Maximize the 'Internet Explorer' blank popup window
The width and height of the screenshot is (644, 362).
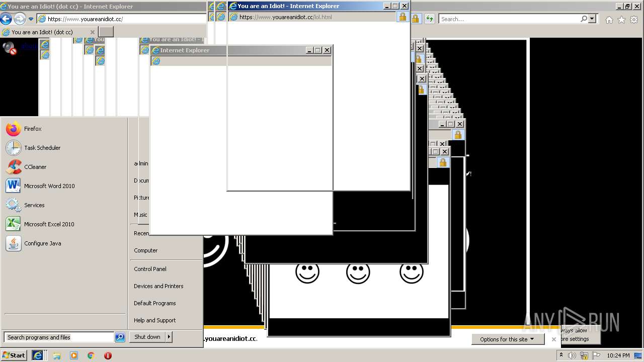[x=318, y=50]
